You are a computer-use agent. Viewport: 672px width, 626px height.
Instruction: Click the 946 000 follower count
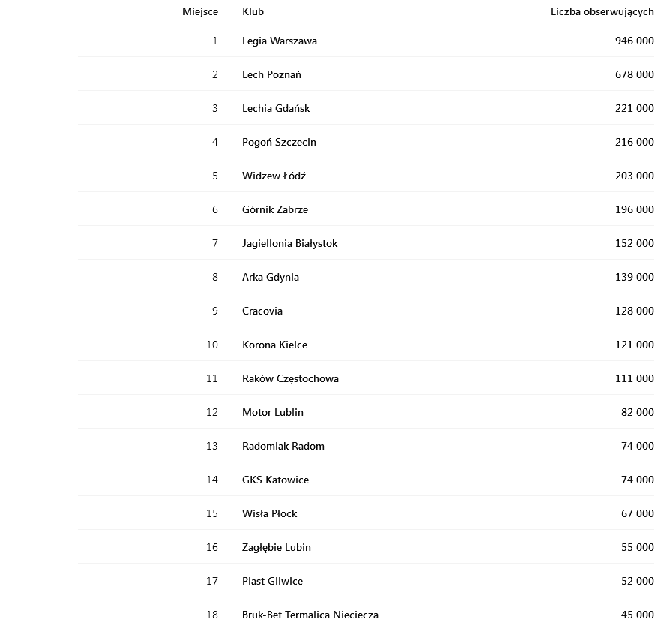[634, 41]
